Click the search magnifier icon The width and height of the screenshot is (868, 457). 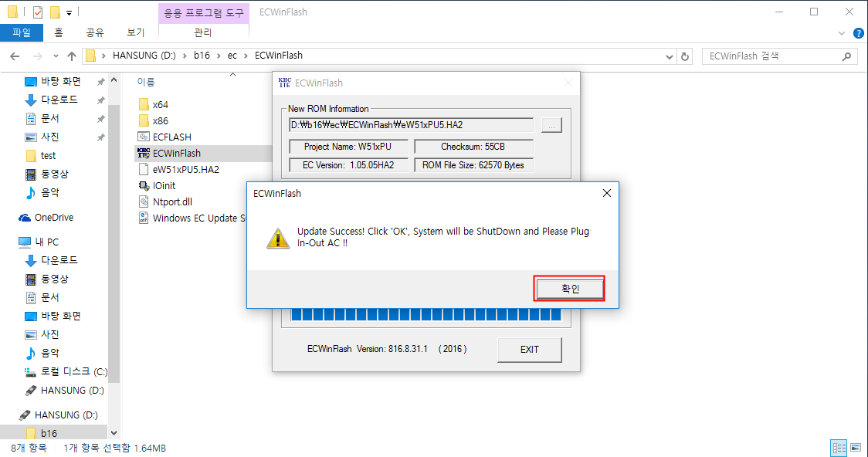pos(846,56)
